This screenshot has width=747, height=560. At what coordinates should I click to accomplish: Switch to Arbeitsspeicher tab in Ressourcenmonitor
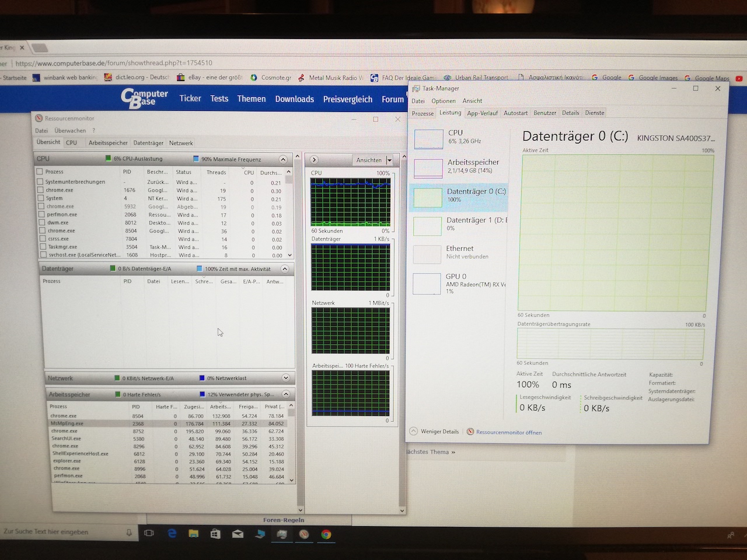click(x=108, y=143)
